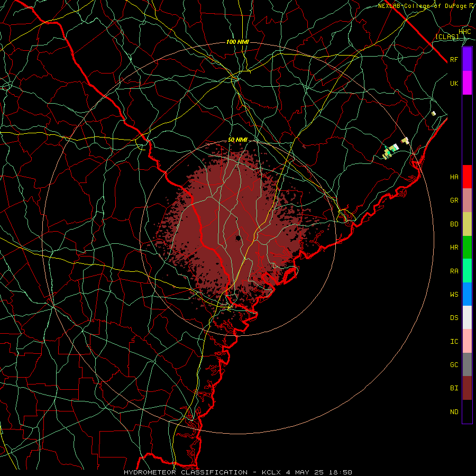Click the HYDROMETEOR CLASSIFICATION title text
Screen dimensions: 476x476
click(186, 472)
